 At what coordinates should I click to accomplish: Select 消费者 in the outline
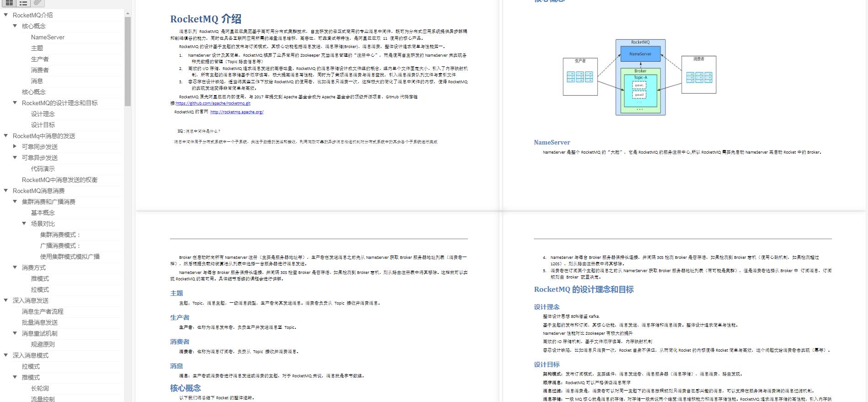tap(40, 70)
